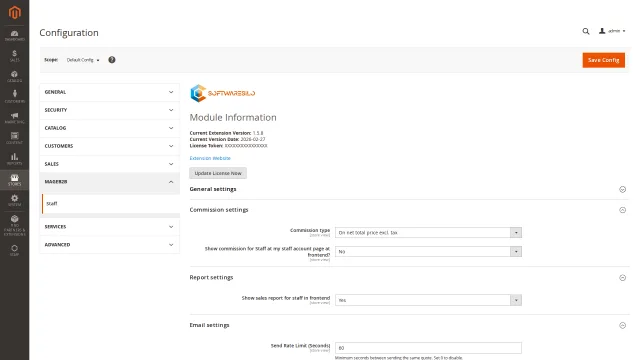
Task: Click the 'Configuration' page title
Action: pyautogui.click(x=69, y=33)
